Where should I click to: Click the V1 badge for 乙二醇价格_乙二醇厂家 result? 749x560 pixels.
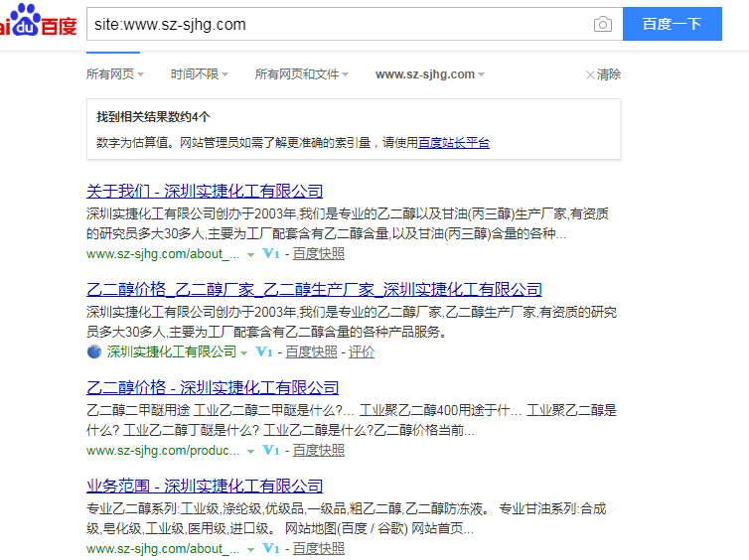pos(264,351)
